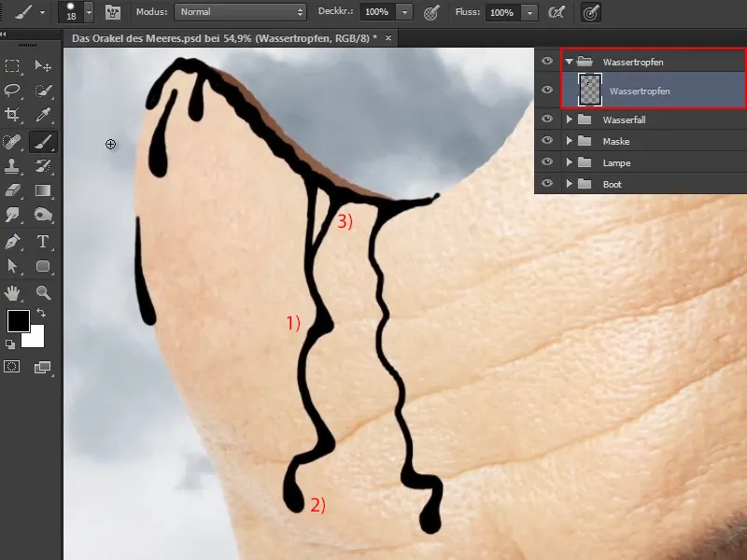Expand the Maske group
This screenshot has height=560, width=747.
coord(569,141)
